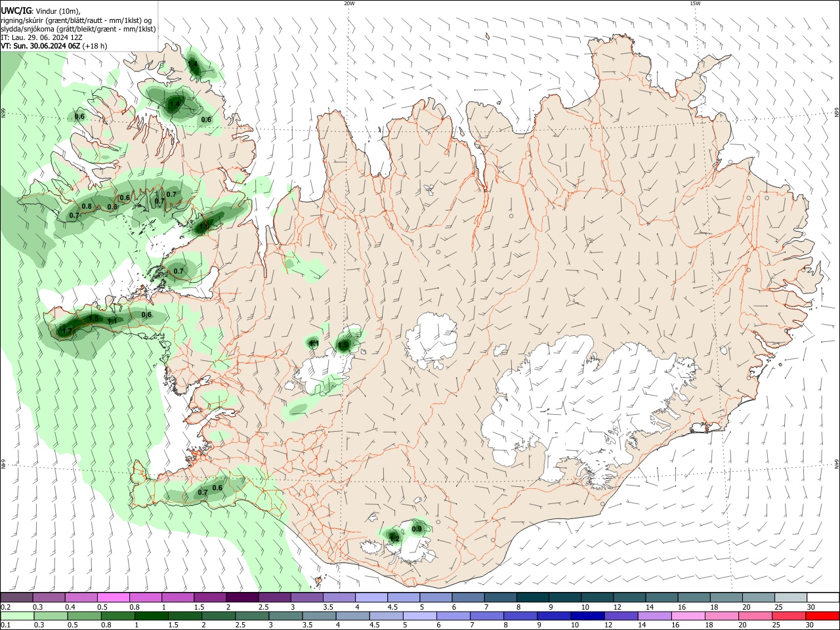This screenshot has height=630, width=840.
Task: Click the 1.7 precipitation value on Snæfellsnes
Action: (66, 331)
